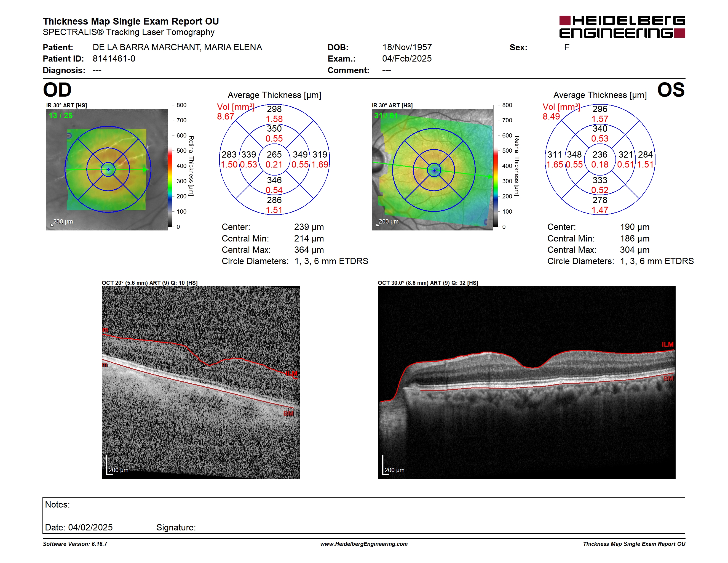Click OD inner right sector thickness '349'

(x=300, y=155)
